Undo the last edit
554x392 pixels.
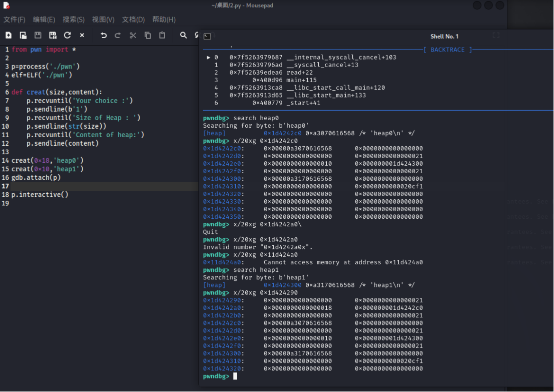tap(104, 35)
